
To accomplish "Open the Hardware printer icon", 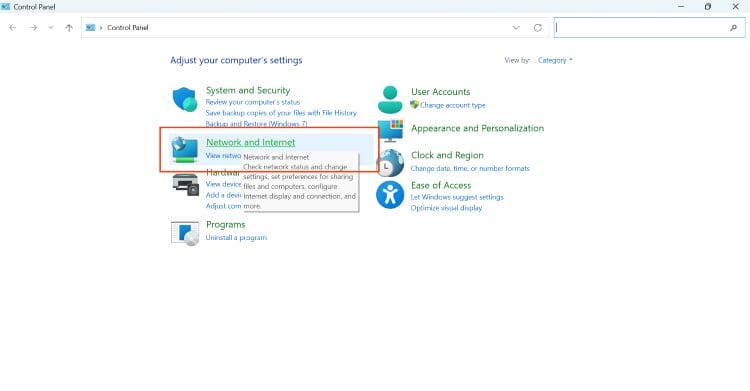I will pos(185,185).
